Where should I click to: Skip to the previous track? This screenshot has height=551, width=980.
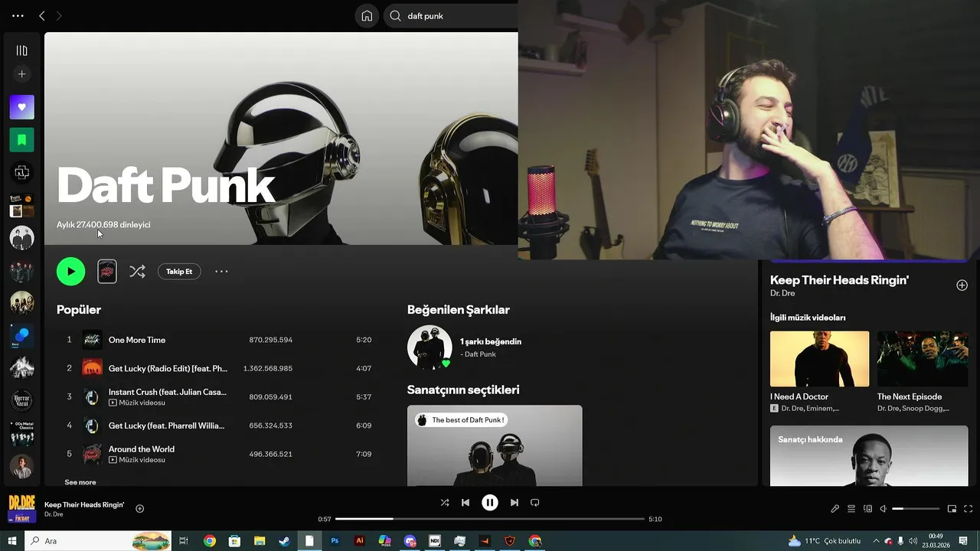point(465,503)
